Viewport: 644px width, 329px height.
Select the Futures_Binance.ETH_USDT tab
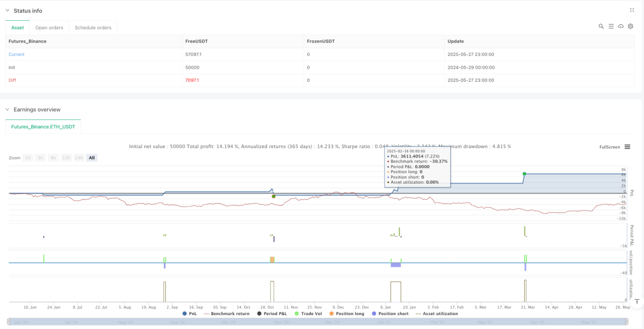(x=43, y=126)
